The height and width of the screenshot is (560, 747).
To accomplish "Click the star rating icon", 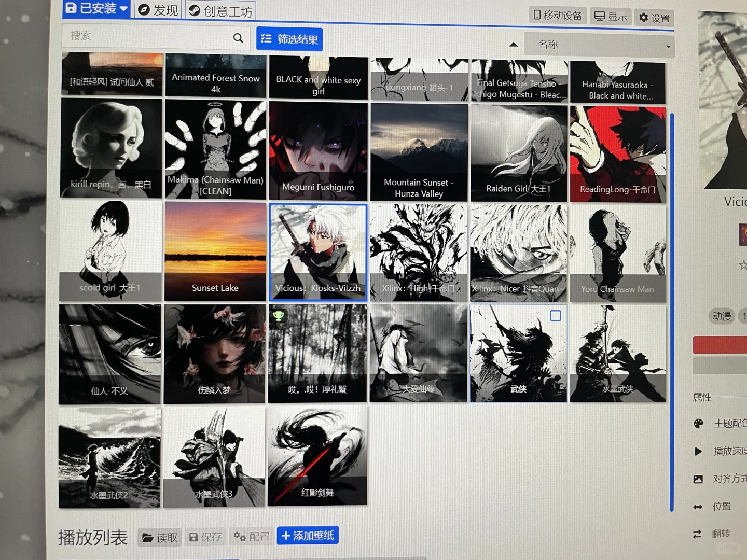I will tap(743, 265).
